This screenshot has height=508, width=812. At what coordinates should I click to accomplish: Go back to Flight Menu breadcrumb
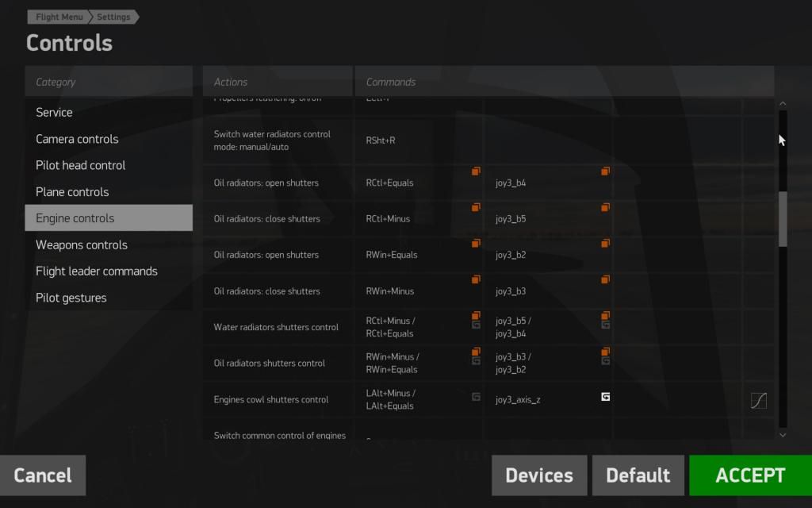[x=59, y=17]
